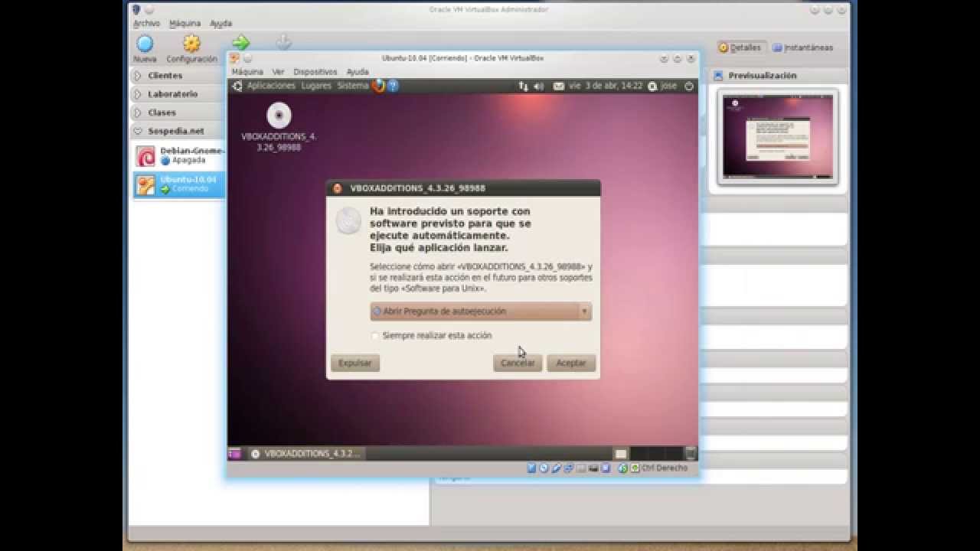Viewport: 980px width, 551px height.
Task: Click the first workspace switcher square
Action: click(x=621, y=454)
